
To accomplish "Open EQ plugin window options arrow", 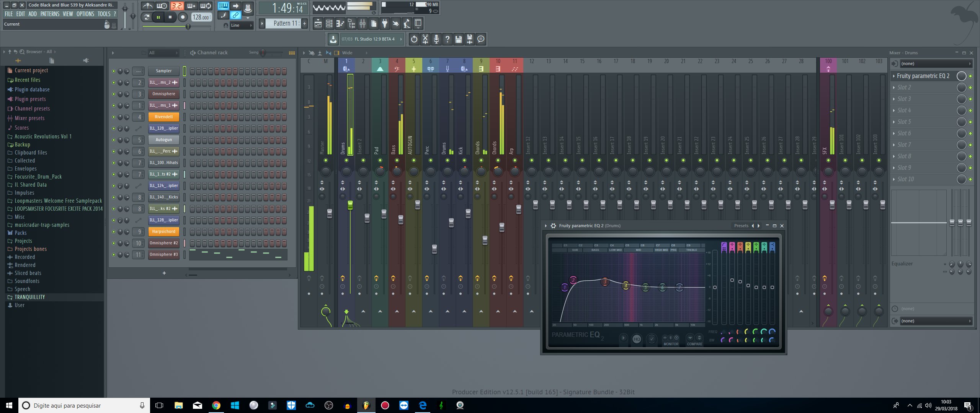I will click(x=546, y=226).
